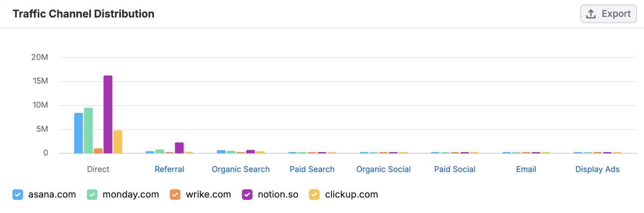Screen dimensions: 644x213
Task: Click the Direct axis label
Action: [x=98, y=170]
